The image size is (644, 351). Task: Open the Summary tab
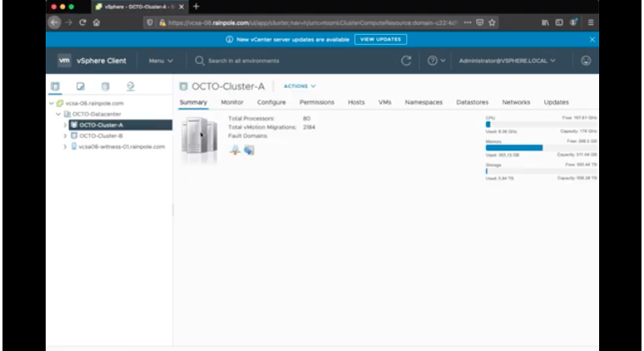[x=194, y=102]
